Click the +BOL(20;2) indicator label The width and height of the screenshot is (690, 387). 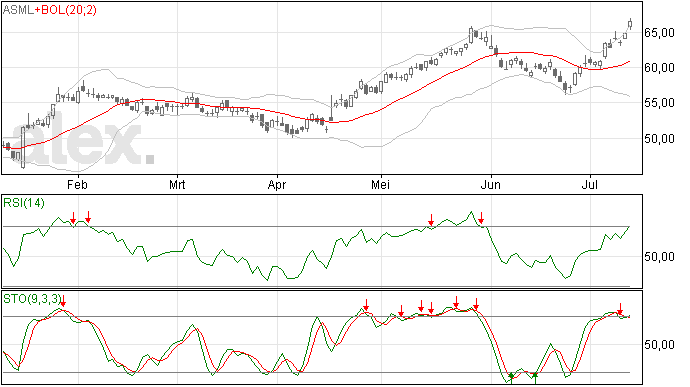(x=66, y=10)
